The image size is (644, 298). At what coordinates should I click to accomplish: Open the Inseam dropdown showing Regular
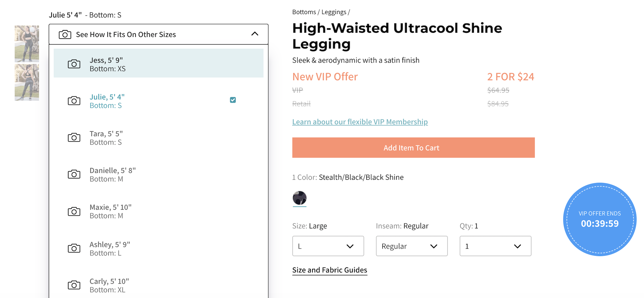pyautogui.click(x=412, y=246)
